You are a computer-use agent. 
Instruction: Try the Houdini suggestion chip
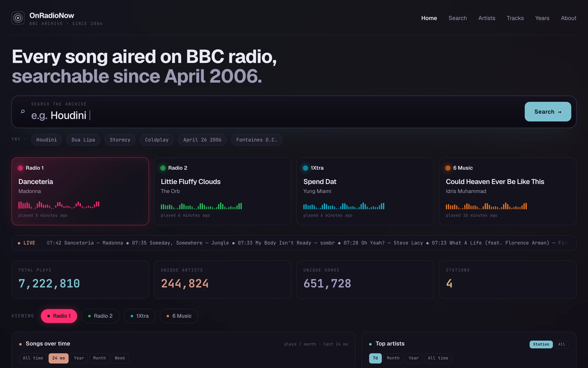(47, 140)
